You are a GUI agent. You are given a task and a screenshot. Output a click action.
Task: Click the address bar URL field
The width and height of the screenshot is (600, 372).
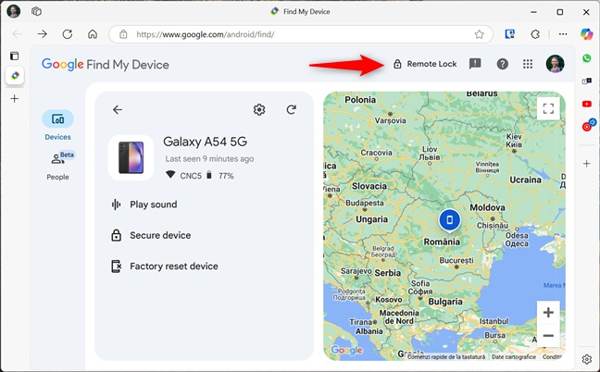301,34
